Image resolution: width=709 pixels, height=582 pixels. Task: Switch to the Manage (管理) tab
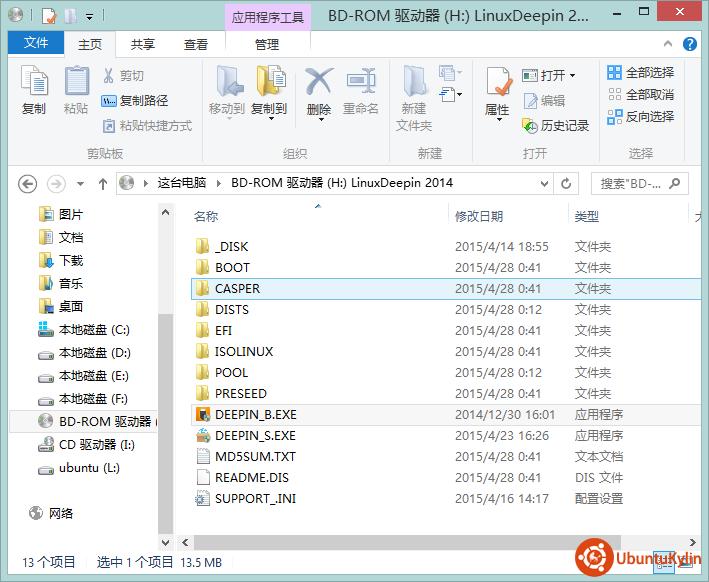click(x=267, y=44)
